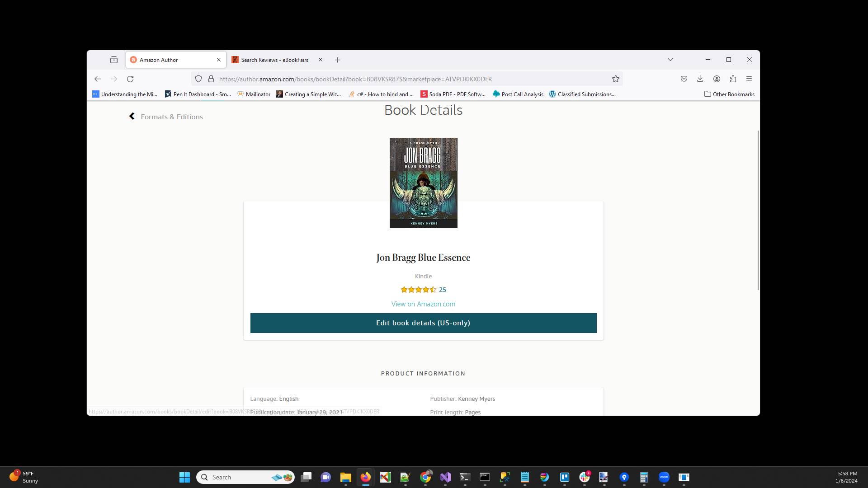Open the Other Bookmarks dropdown
This screenshot has width=868, height=488.
pos(729,94)
